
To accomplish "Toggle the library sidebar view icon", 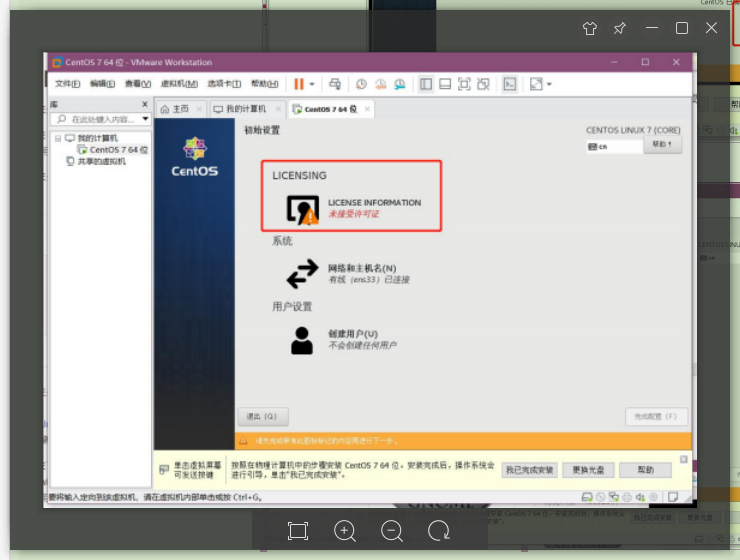I will click(x=426, y=84).
